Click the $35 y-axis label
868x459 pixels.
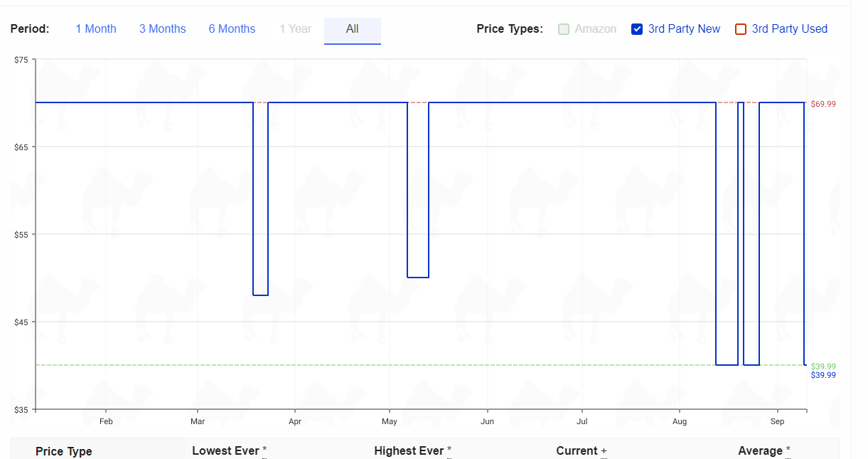pos(21,410)
